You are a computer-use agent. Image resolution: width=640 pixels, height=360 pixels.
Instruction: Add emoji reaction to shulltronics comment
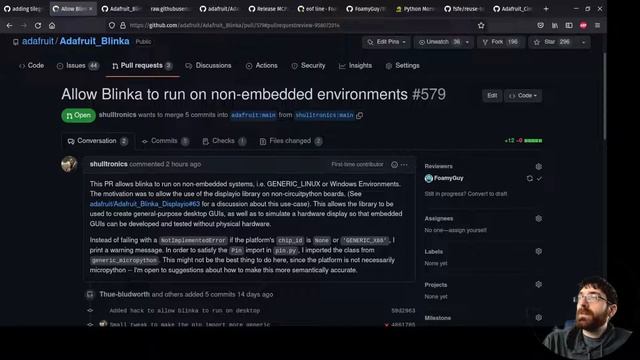394,164
